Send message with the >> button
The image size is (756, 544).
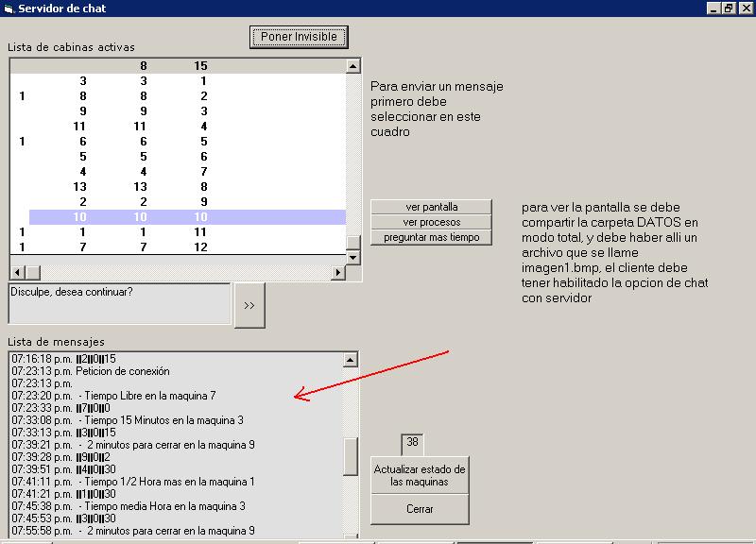point(249,305)
